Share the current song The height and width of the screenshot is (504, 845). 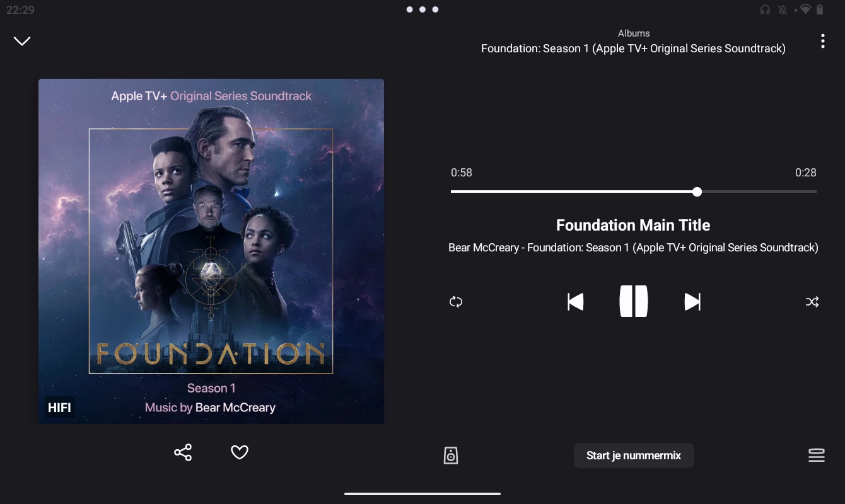(183, 452)
